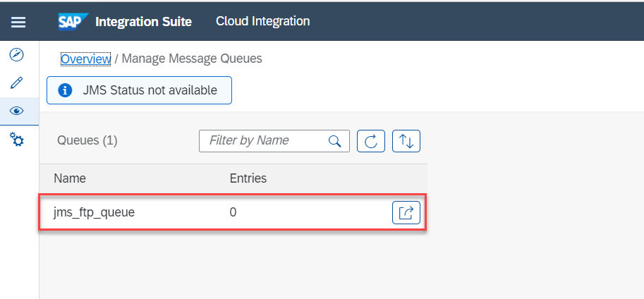Open the Settings gears section
Screen dimensions: 644x299
coord(18,140)
